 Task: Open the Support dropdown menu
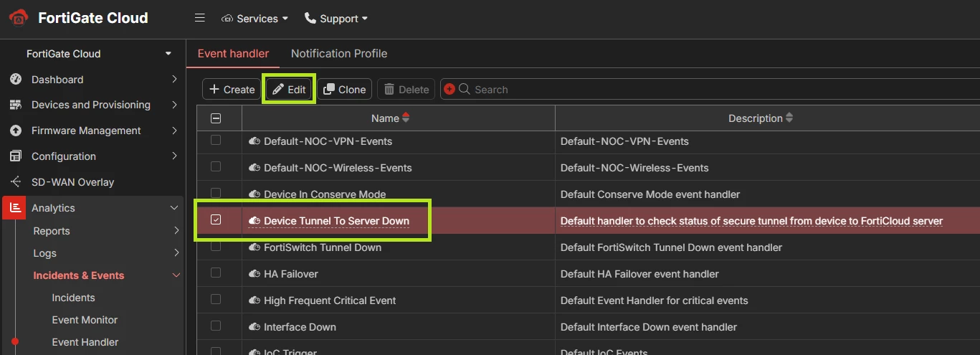coord(336,19)
